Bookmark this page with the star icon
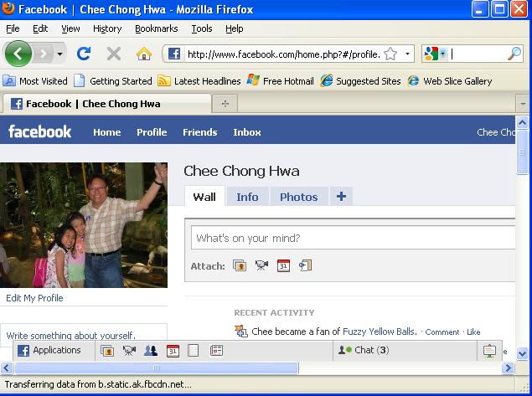 coord(390,54)
